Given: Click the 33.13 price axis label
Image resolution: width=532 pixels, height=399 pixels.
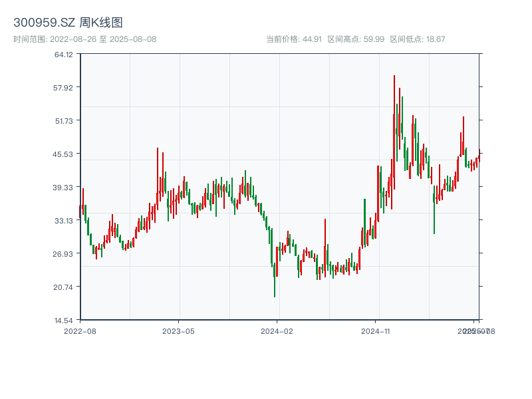Looking at the screenshot, I should tap(64, 221).
